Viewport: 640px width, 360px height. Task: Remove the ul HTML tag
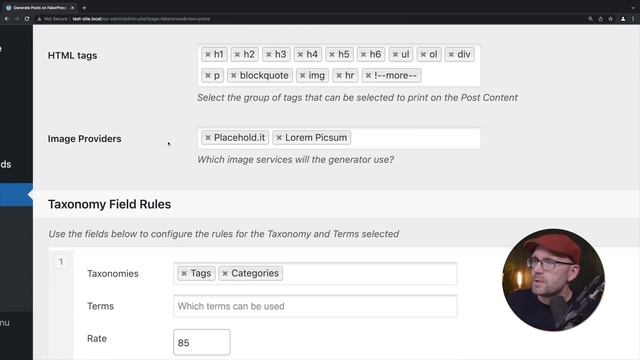coord(395,55)
